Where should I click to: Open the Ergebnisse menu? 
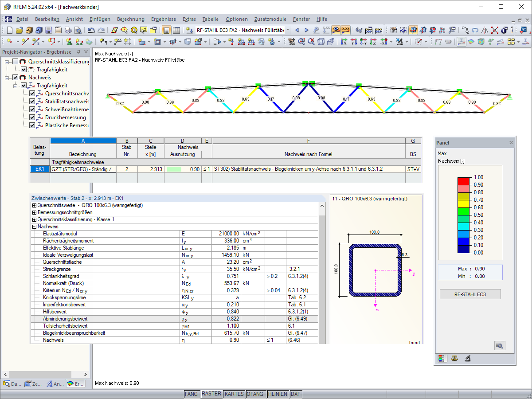tap(164, 19)
